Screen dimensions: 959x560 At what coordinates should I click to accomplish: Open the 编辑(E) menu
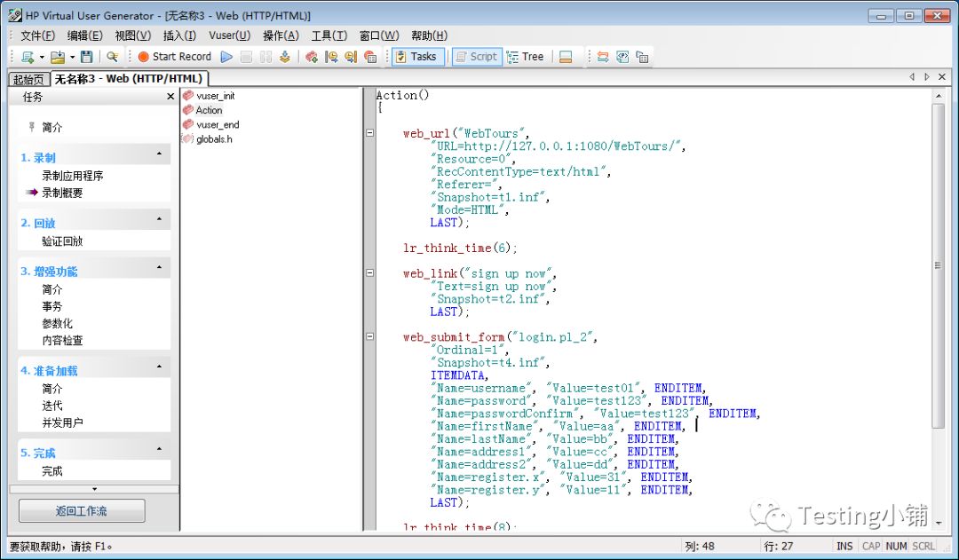pyautogui.click(x=85, y=36)
